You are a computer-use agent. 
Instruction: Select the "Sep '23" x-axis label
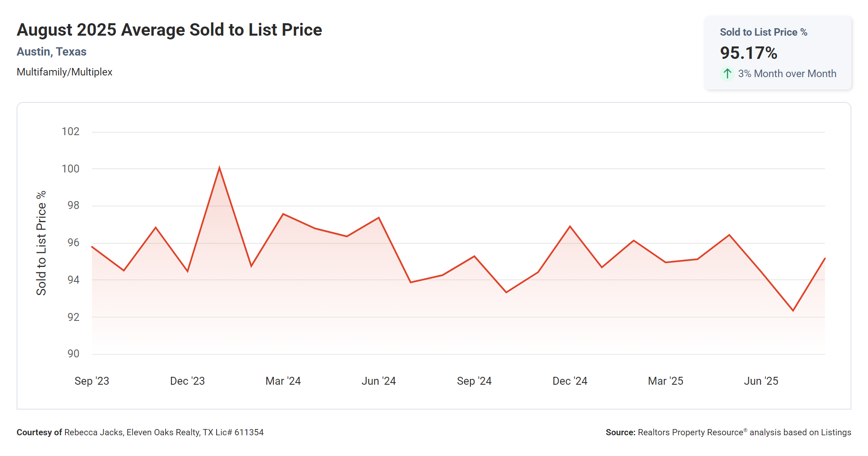tap(92, 381)
